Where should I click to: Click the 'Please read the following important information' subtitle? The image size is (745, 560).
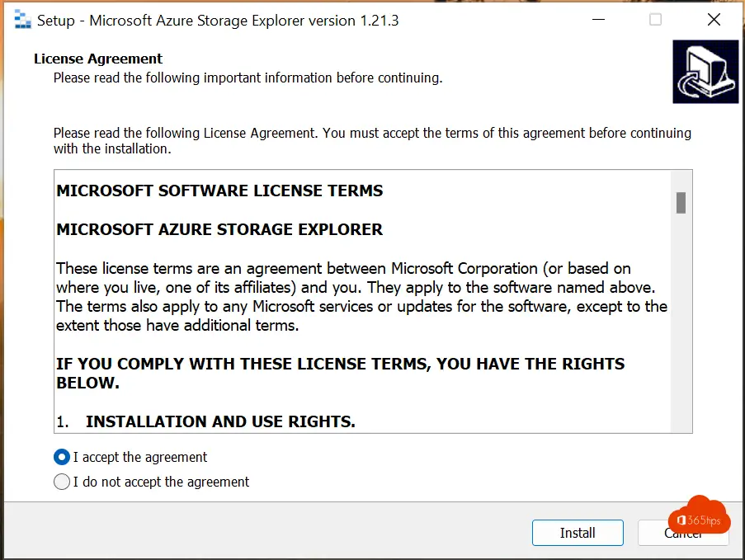point(248,78)
